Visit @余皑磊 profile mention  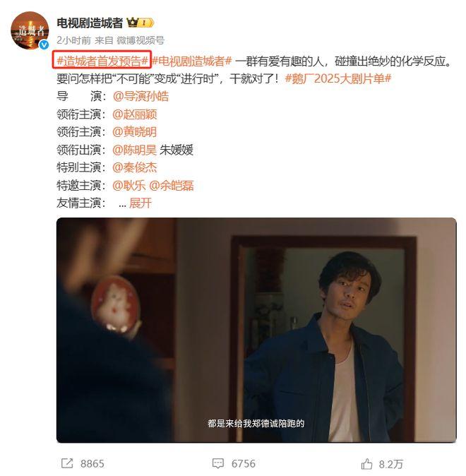coord(172,186)
